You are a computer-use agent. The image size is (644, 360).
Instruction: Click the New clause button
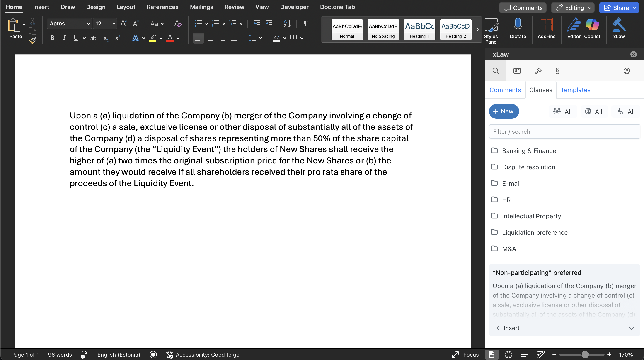(504, 111)
